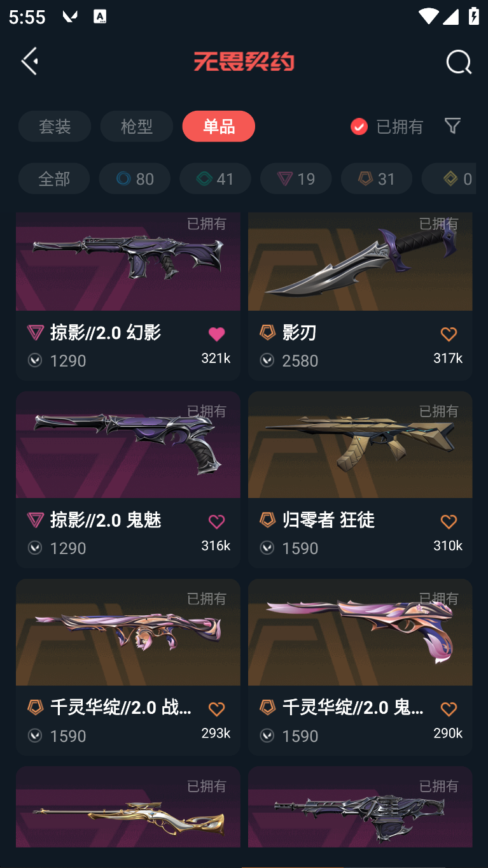Favorite 影刃 with its heart icon

(x=449, y=334)
